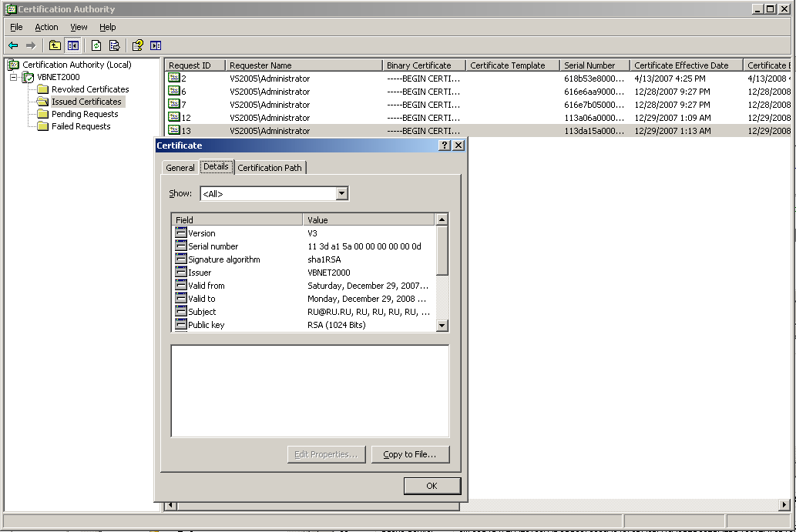
Task: Click the horizontal scroll right arrow
Action: click(x=784, y=504)
